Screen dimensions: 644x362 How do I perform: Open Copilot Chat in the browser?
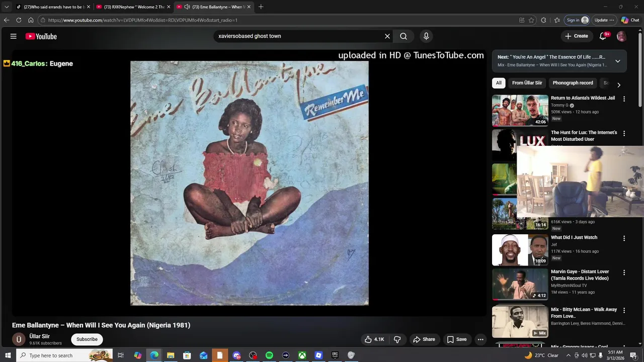click(x=630, y=20)
